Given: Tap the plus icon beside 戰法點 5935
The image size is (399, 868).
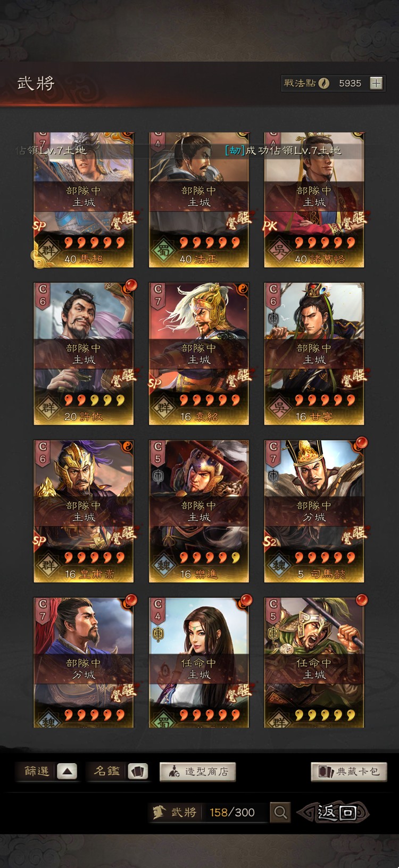Looking at the screenshot, I should (376, 83).
